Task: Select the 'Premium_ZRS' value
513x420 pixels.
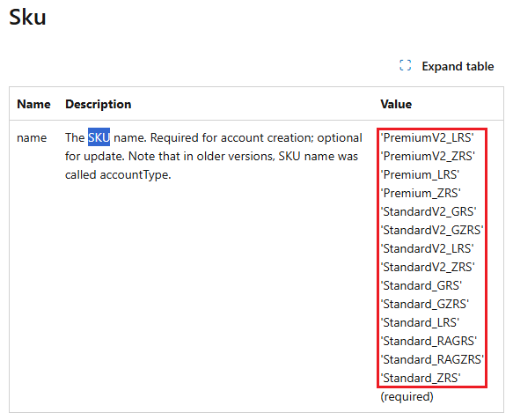Action: pos(421,193)
